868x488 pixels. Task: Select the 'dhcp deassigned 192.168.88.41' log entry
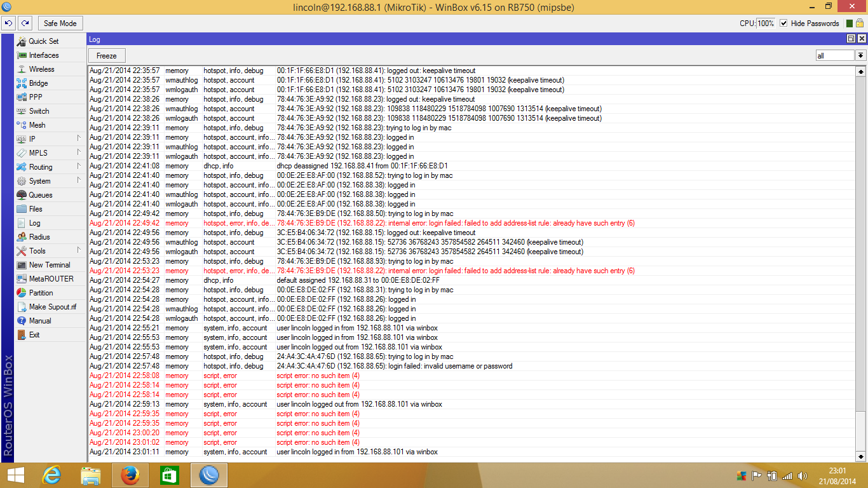pos(472,166)
